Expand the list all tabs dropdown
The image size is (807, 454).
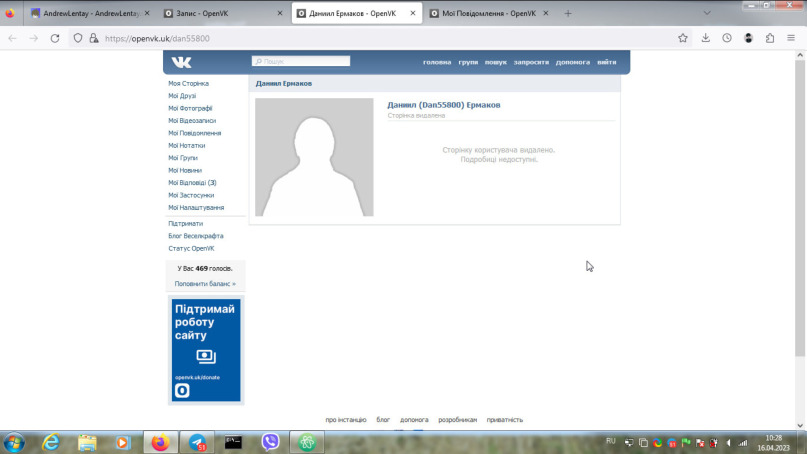click(x=707, y=14)
